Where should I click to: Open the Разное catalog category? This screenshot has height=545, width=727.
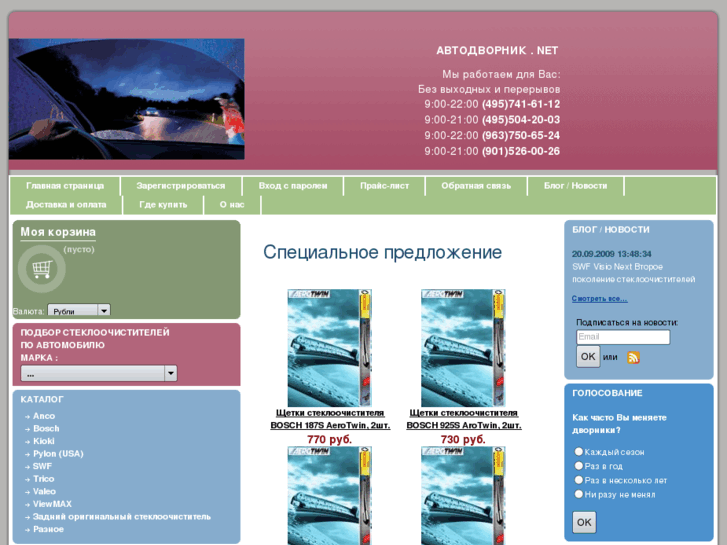coord(48,529)
